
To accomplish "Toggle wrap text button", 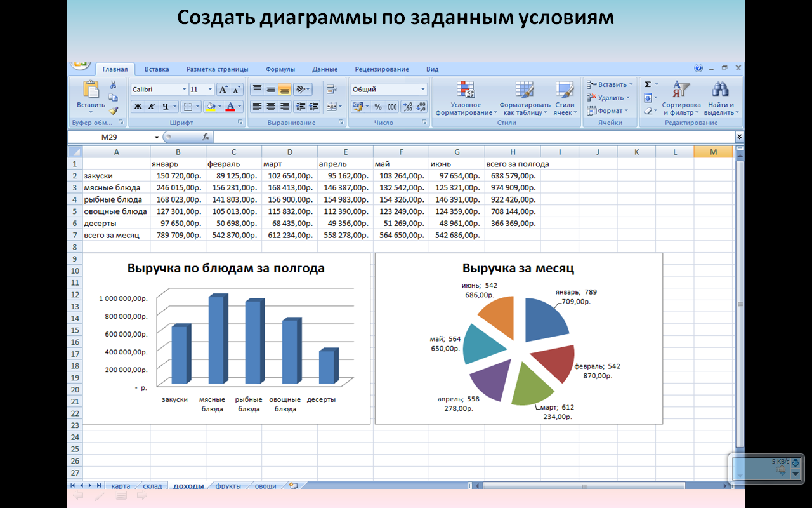I will click(x=332, y=90).
